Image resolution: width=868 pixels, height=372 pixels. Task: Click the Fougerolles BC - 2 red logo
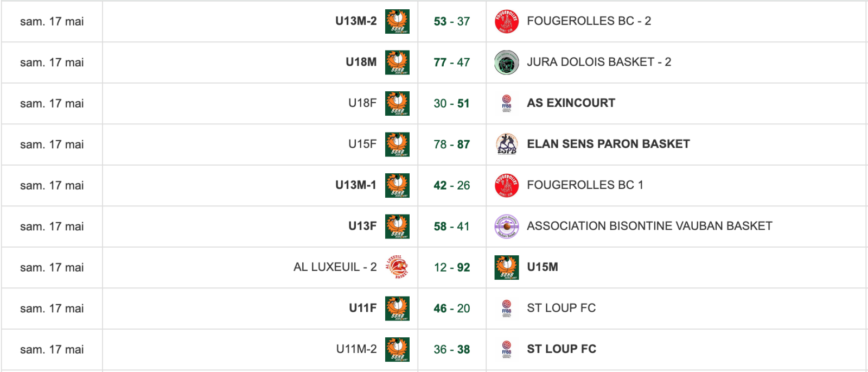click(507, 21)
